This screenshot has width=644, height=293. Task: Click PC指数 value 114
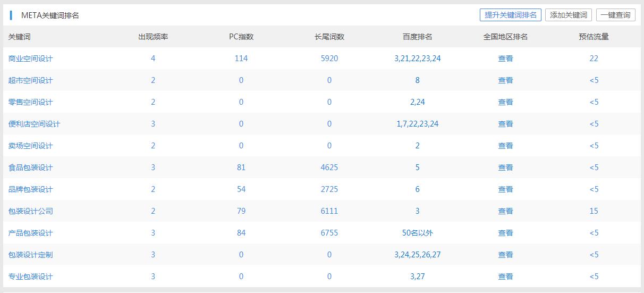pyautogui.click(x=241, y=58)
